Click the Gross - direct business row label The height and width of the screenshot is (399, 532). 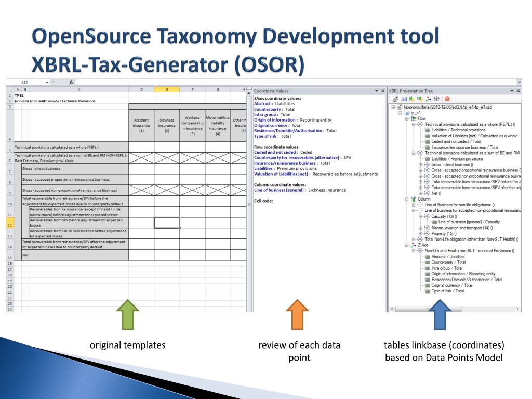75,169
